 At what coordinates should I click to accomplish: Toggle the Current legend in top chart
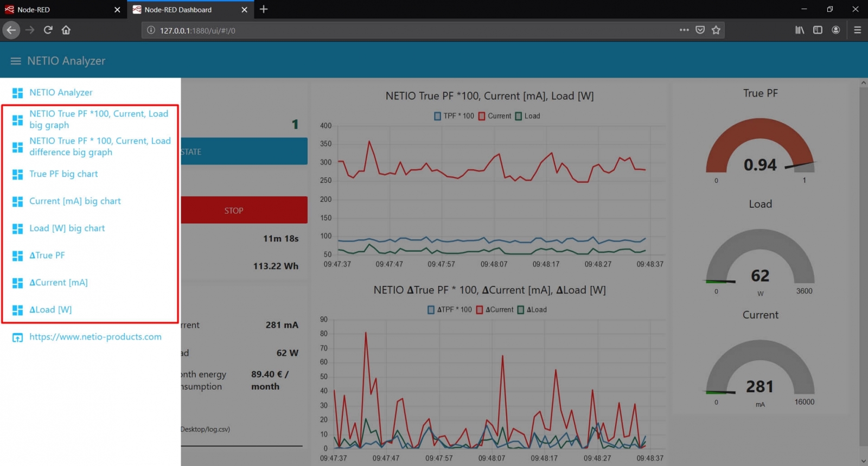pyautogui.click(x=494, y=116)
